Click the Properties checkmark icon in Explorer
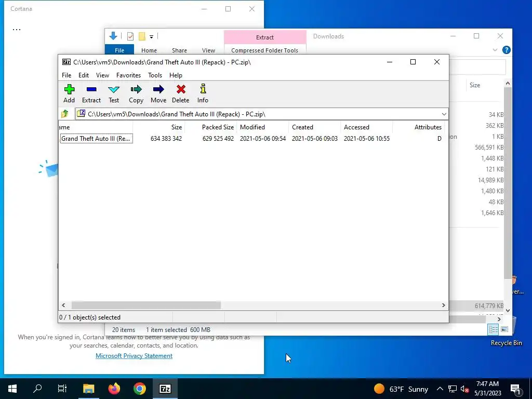Image resolution: width=532 pixels, height=399 pixels. click(130, 36)
